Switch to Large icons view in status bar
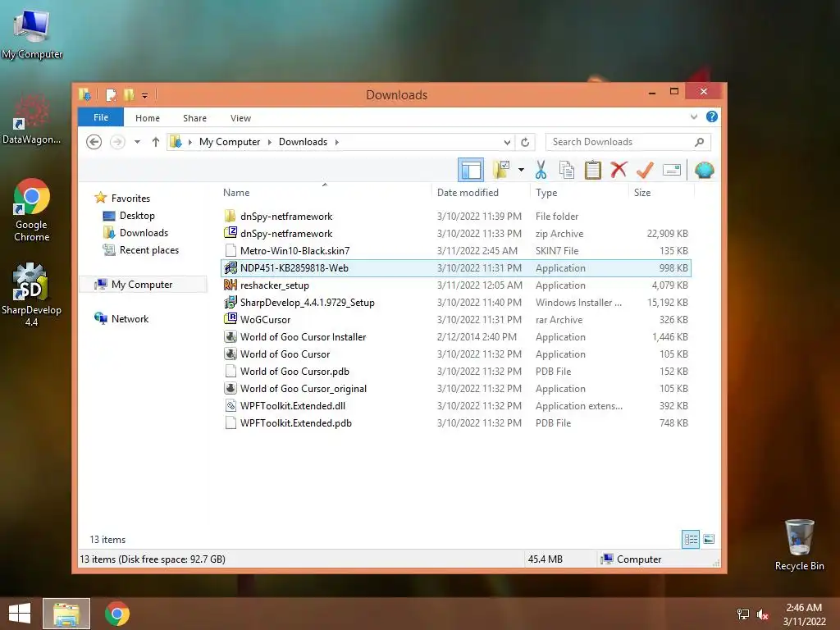 click(709, 539)
